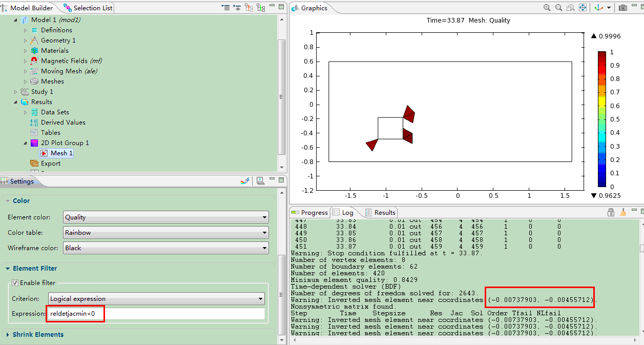
Task: Switch to the Progress tab
Action: (x=309, y=212)
